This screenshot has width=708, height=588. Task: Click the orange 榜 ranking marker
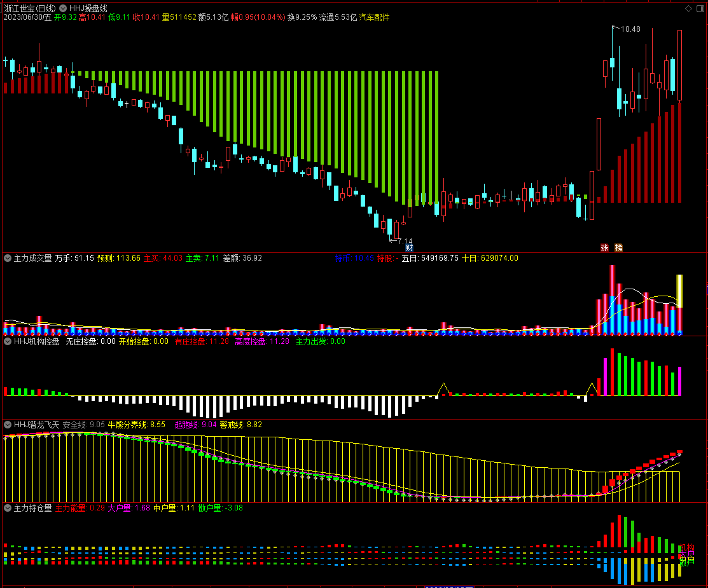click(x=618, y=248)
